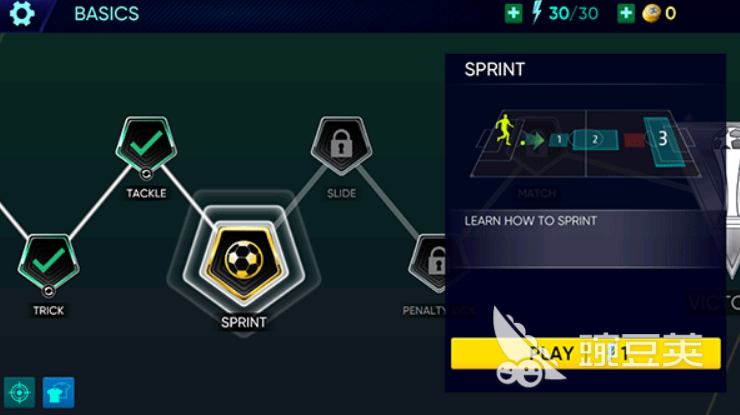This screenshot has height=415, width=740.
Task: Click the Learn How To Sprint description
Action: pos(530,221)
